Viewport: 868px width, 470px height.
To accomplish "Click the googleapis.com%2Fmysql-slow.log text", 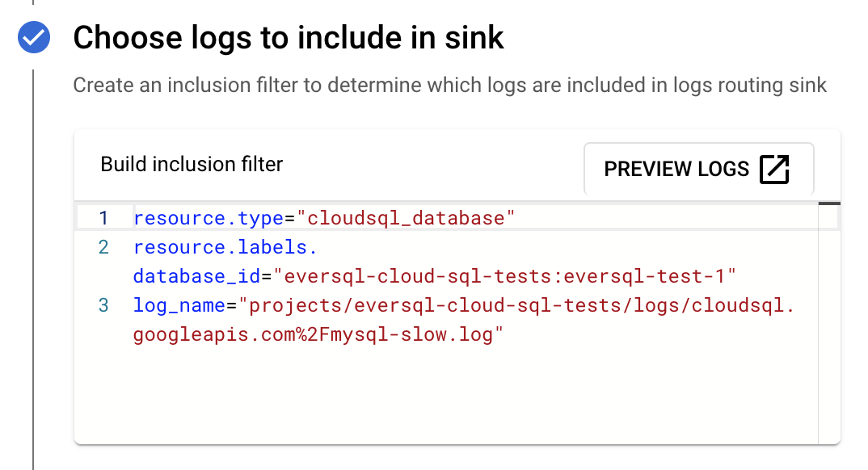I will coord(318,334).
